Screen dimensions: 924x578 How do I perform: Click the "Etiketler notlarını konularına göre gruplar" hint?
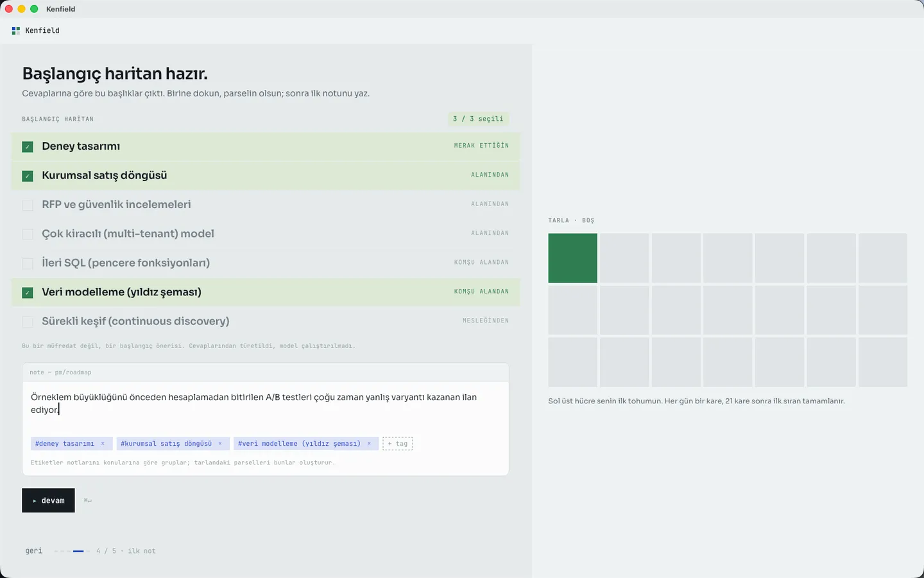(x=183, y=462)
